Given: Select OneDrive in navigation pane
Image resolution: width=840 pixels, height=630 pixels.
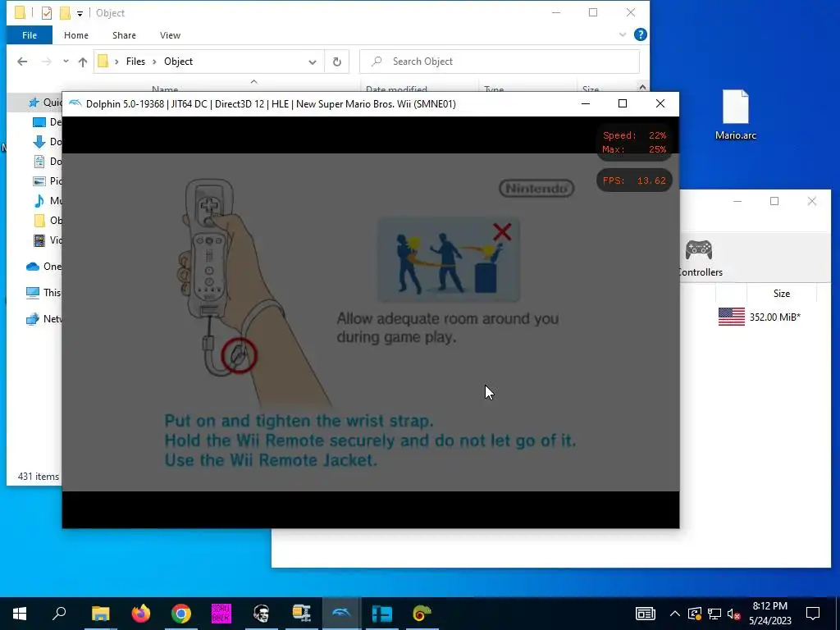Looking at the screenshot, I should point(44,267).
